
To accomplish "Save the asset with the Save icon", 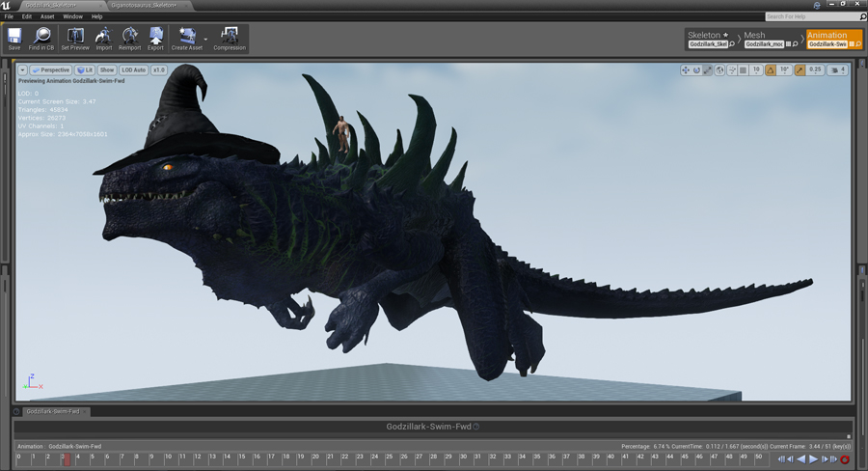I will [x=14, y=39].
